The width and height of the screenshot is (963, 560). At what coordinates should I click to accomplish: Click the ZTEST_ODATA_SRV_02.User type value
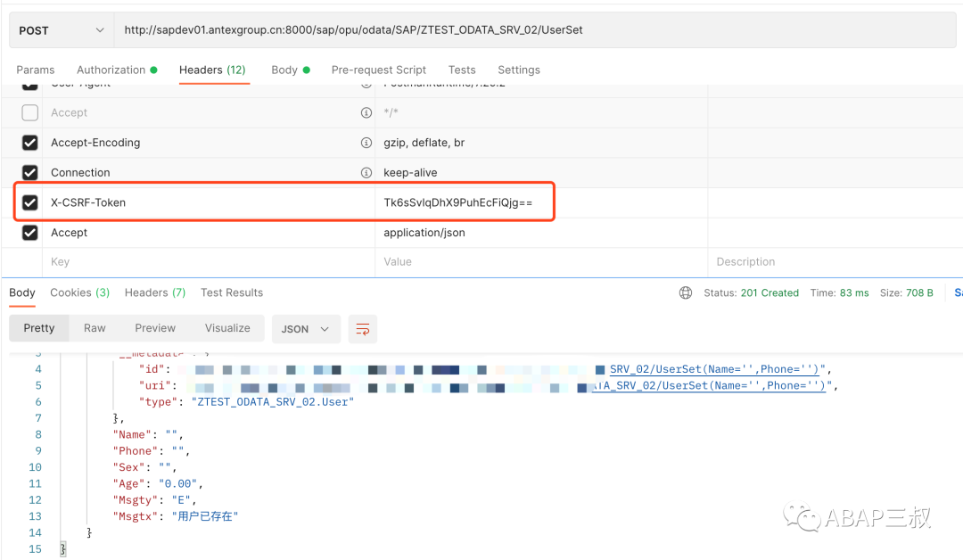273,402
